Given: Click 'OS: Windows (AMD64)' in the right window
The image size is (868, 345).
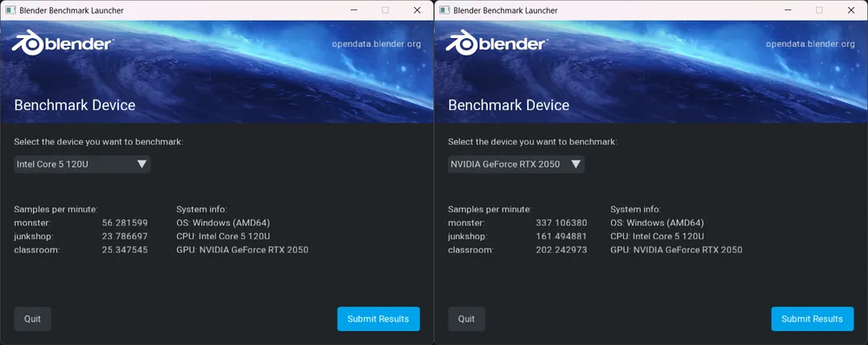Looking at the screenshot, I should click(657, 223).
